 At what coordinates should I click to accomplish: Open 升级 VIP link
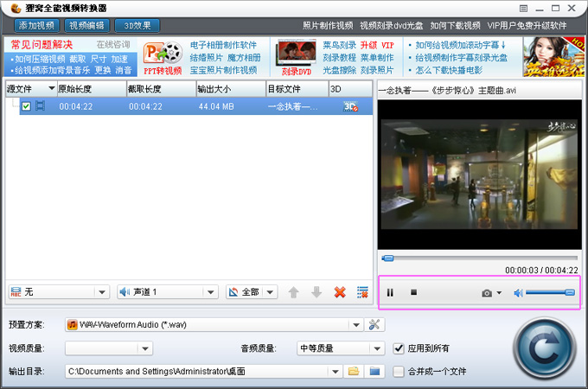[377, 45]
